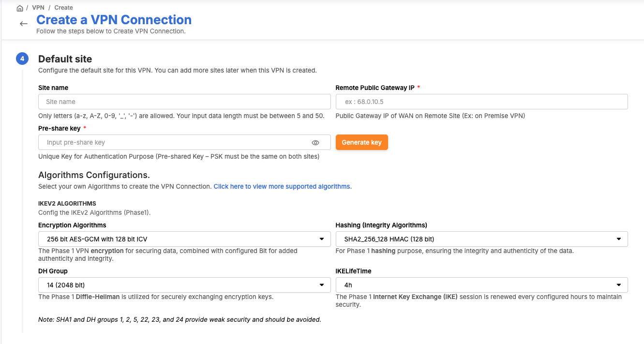Click the Remote Public Gateway IP field
644x344 pixels.
481,102
